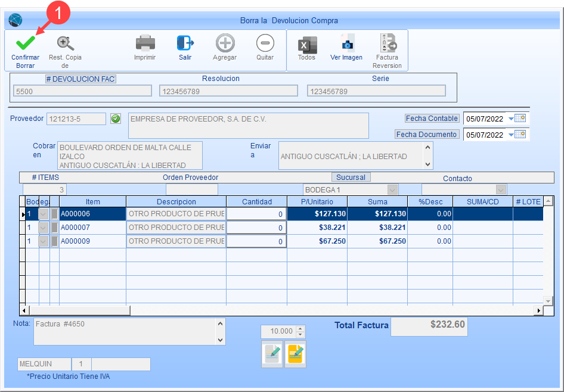Click the row selector arrow for A000006
This screenshot has height=392, width=564.
23,214
